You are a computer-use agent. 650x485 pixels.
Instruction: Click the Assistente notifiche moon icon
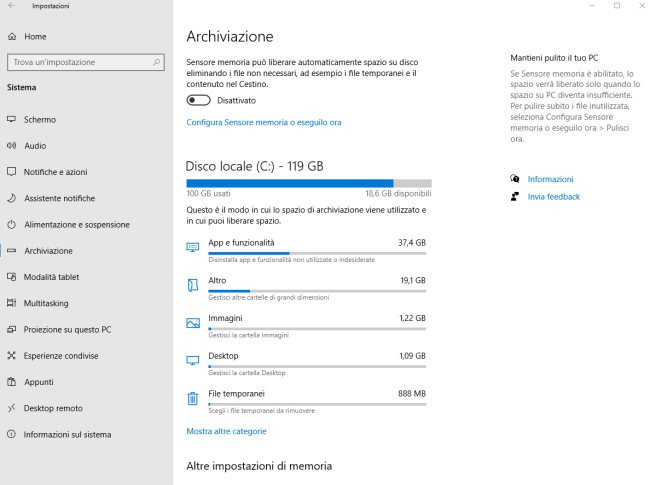12,198
